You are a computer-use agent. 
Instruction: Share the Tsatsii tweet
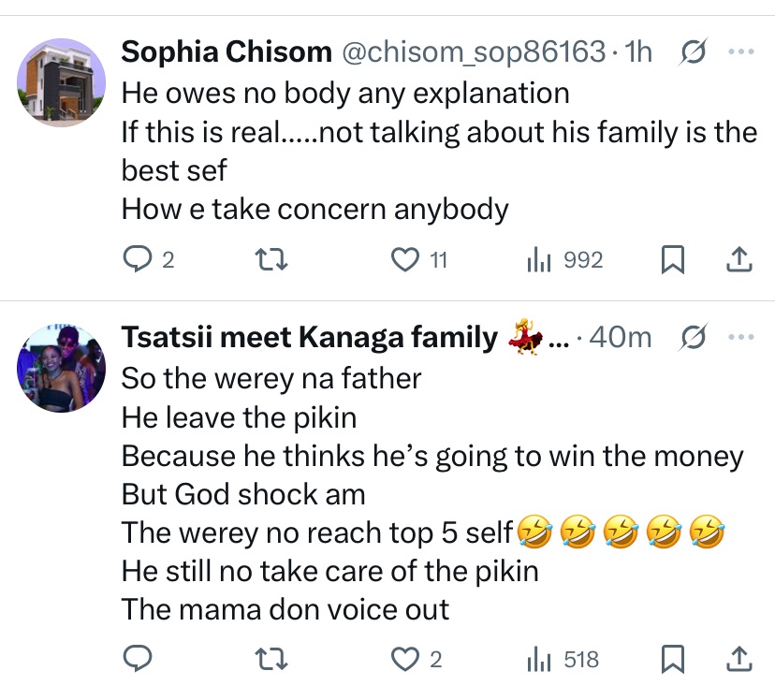tap(738, 660)
